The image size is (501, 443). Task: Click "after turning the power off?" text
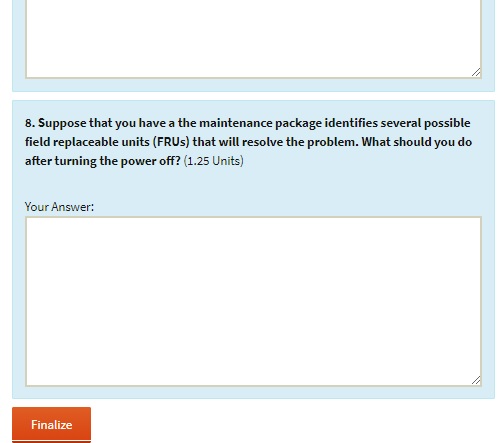pos(103,161)
